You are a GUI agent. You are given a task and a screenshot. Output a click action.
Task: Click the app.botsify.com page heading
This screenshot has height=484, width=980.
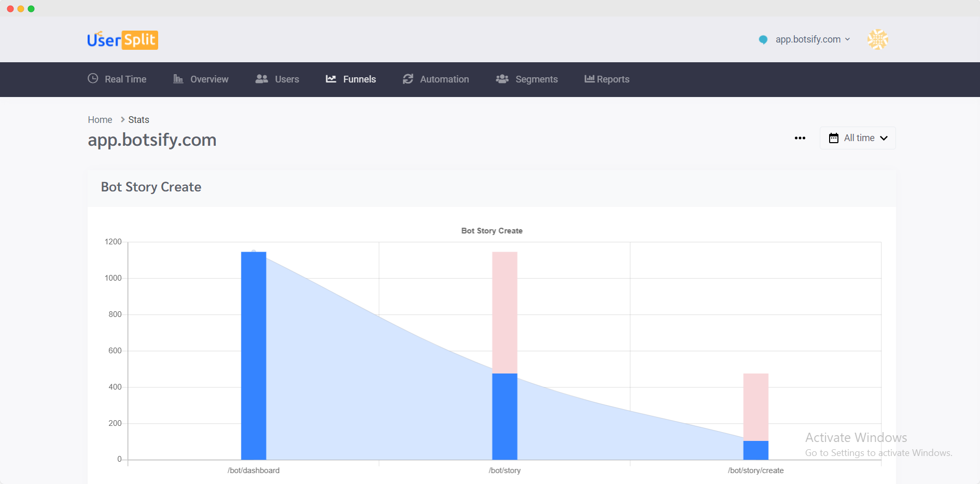(x=152, y=140)
